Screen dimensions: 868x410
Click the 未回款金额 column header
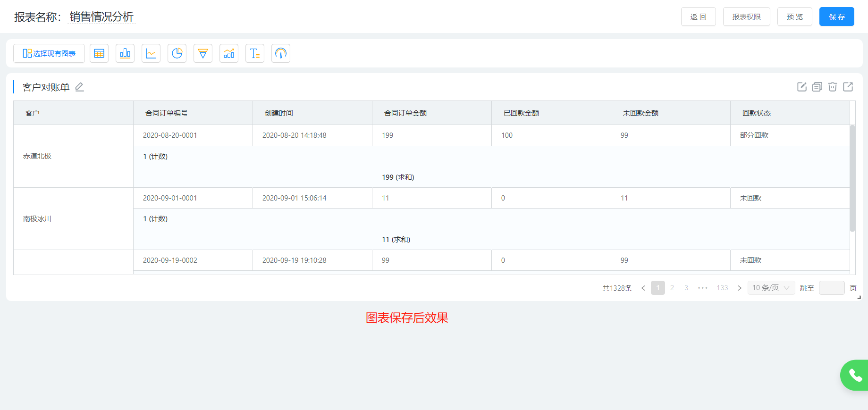[x=671, y=113]
